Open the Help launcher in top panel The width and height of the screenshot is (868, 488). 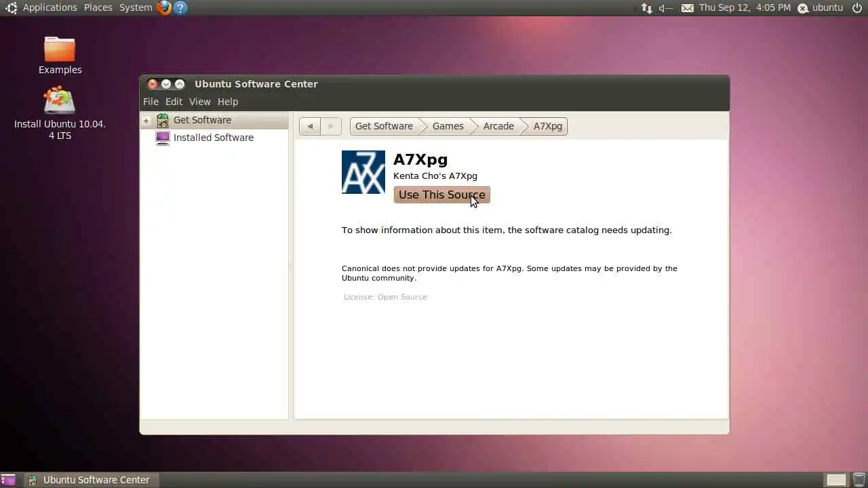[180, 7]
